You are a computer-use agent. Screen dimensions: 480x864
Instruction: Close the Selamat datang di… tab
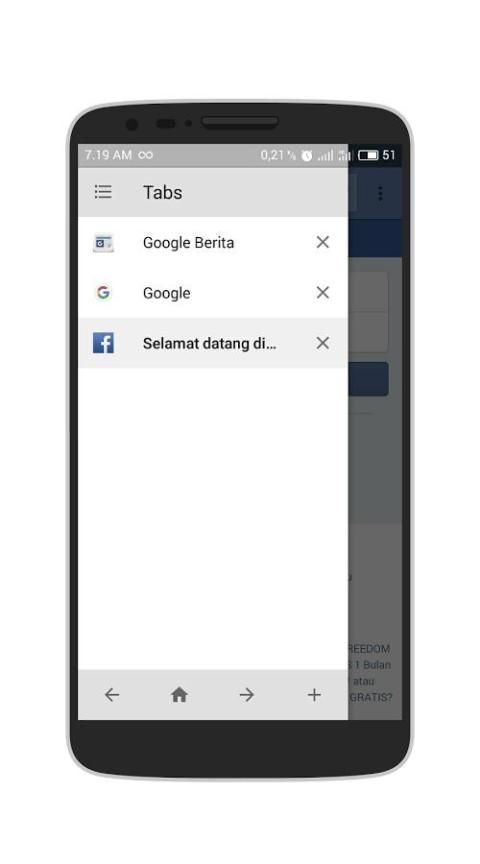click(x=322, y=343)
